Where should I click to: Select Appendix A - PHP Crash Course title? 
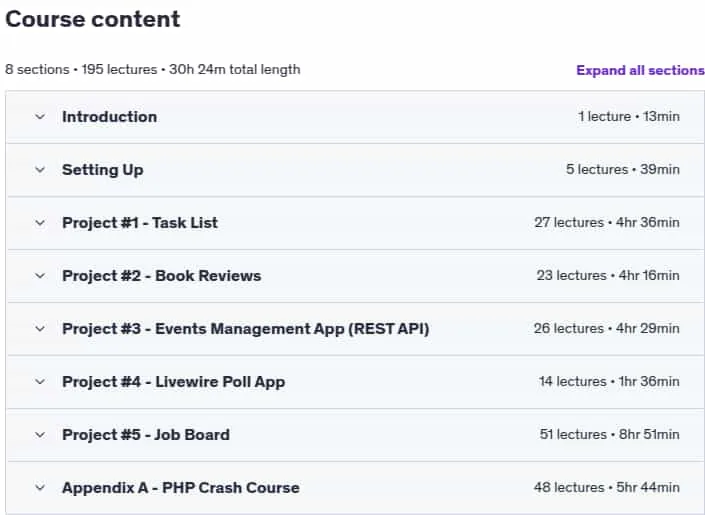click(181, 488)
